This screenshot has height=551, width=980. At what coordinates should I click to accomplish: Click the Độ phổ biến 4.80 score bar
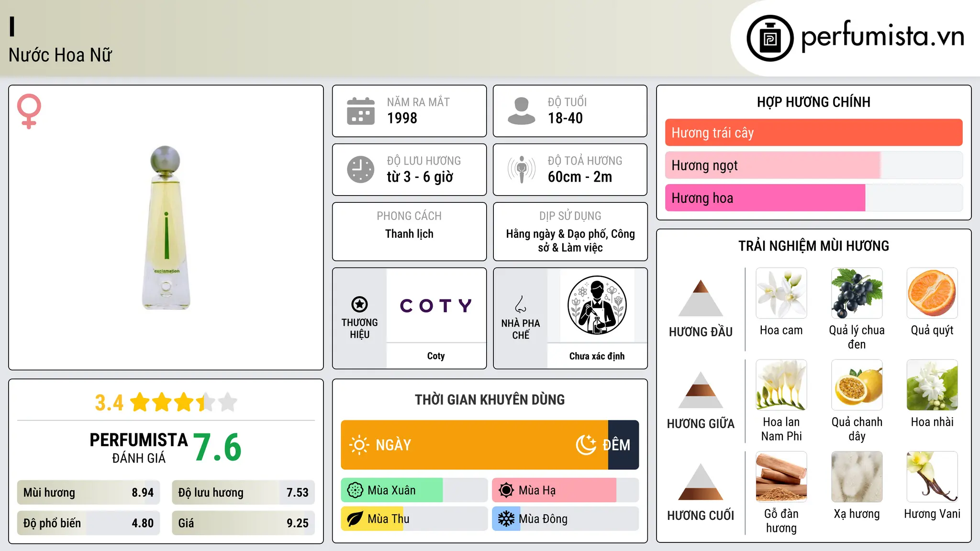[x=89, y=523]
